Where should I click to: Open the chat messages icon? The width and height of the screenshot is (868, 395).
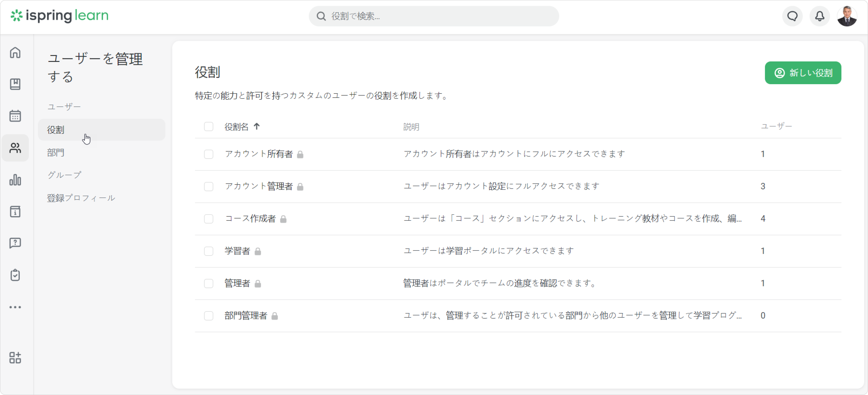[793, 16]
